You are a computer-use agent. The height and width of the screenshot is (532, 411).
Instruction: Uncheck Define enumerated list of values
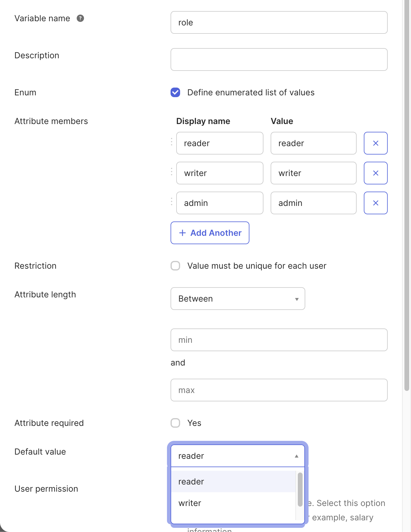(x=175, y=93)
